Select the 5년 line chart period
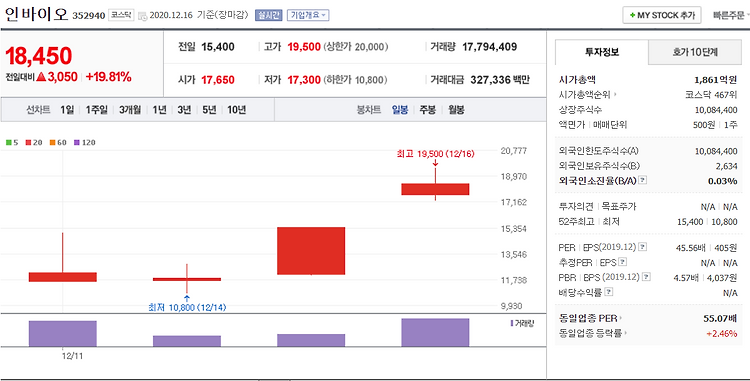The height and width of the screenshot is (381, 750). click(x=209, y=110)
